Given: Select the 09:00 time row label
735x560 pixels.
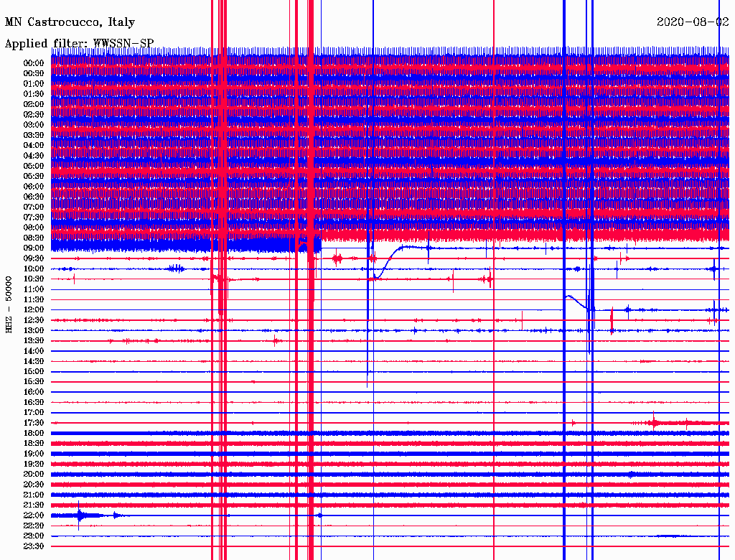Looking at the screenshot, I should click(x=34, y=248).
